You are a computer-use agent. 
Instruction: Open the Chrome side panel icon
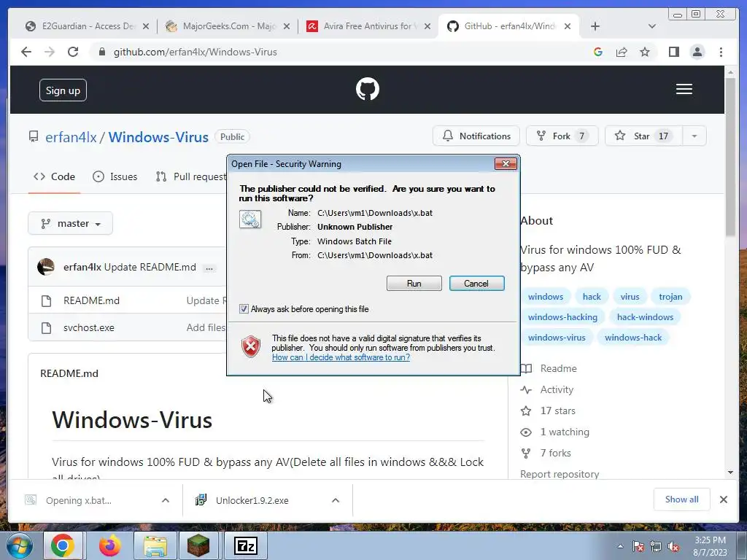click(x=673, y=52)
